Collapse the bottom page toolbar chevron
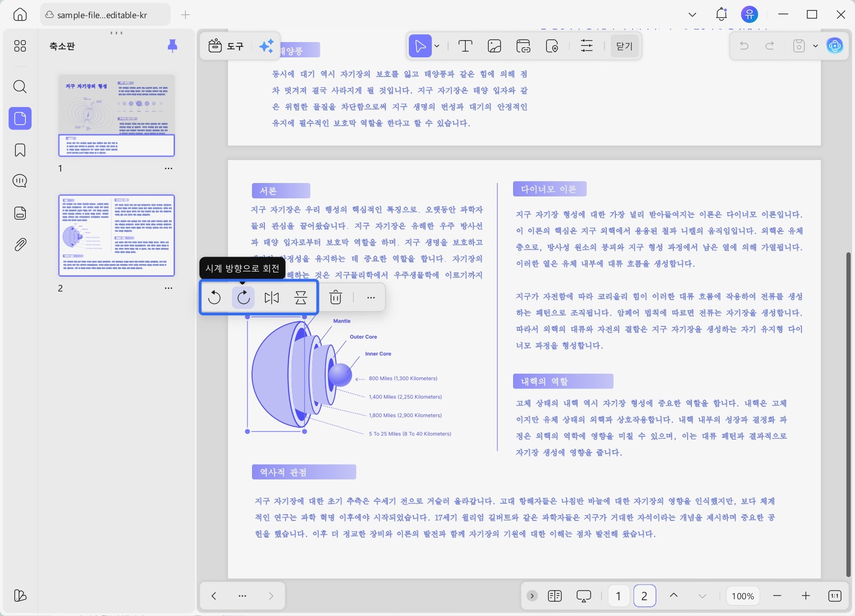855x616 pixels. (x=532, y=596)
